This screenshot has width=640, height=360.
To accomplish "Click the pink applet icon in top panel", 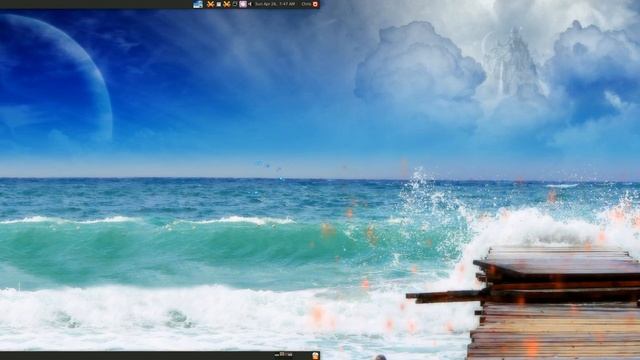I will point(243,4).
